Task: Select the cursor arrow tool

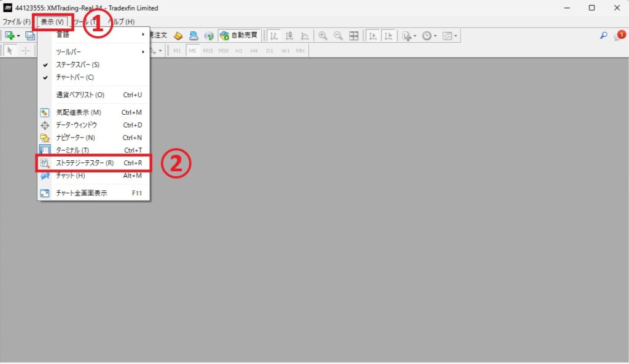Action: click(x=10, y=50)
